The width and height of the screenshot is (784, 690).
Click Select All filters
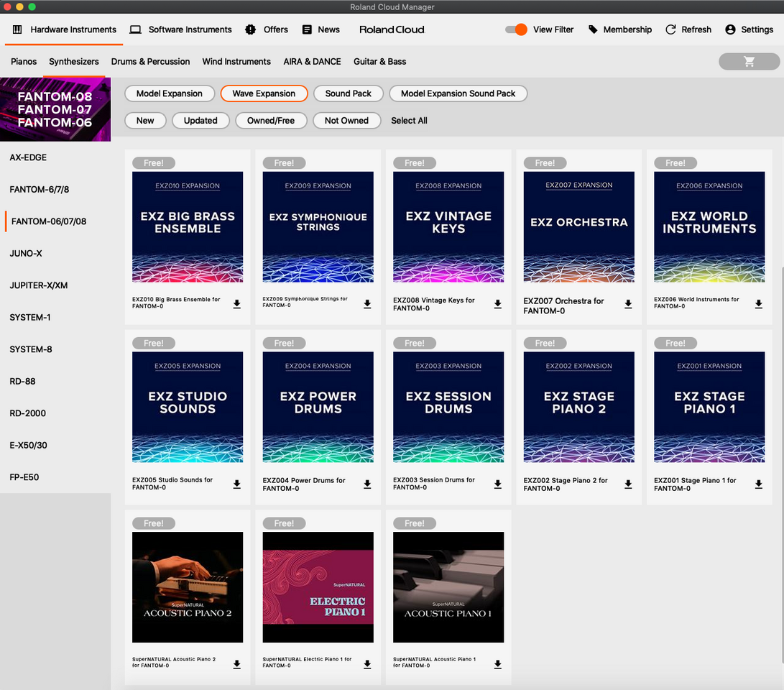(x=409, y=121)
